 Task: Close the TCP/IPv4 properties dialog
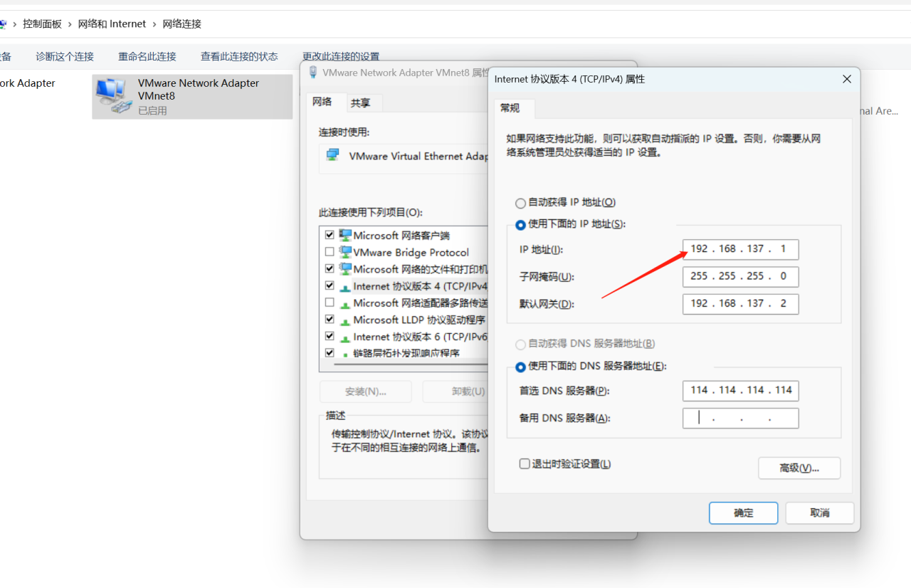tap(847, 79)
